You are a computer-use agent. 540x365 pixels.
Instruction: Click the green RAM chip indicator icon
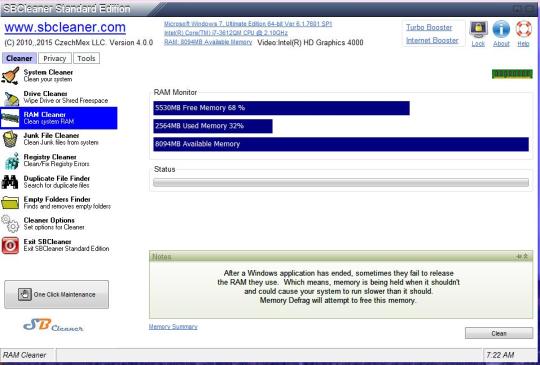coord(512,74)
